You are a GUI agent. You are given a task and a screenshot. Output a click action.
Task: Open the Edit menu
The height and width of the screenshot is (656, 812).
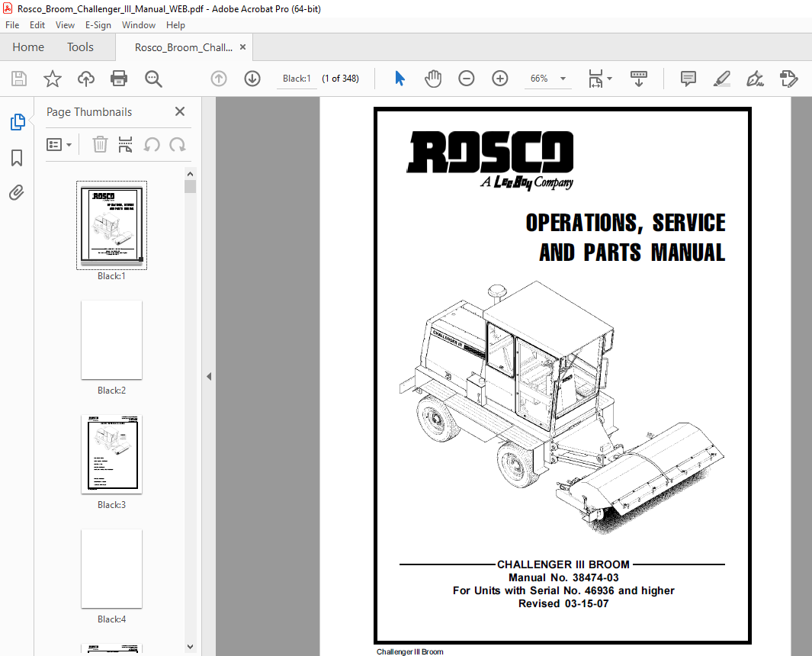(x=37, y=25)
